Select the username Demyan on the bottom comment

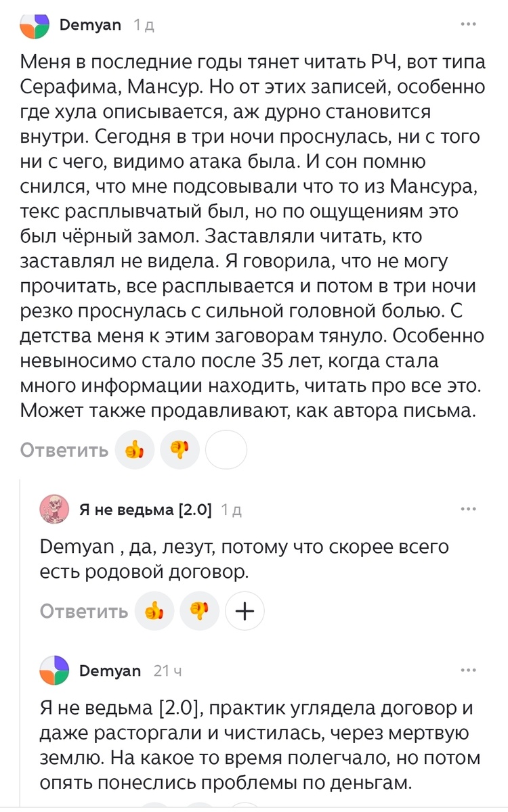110,670
